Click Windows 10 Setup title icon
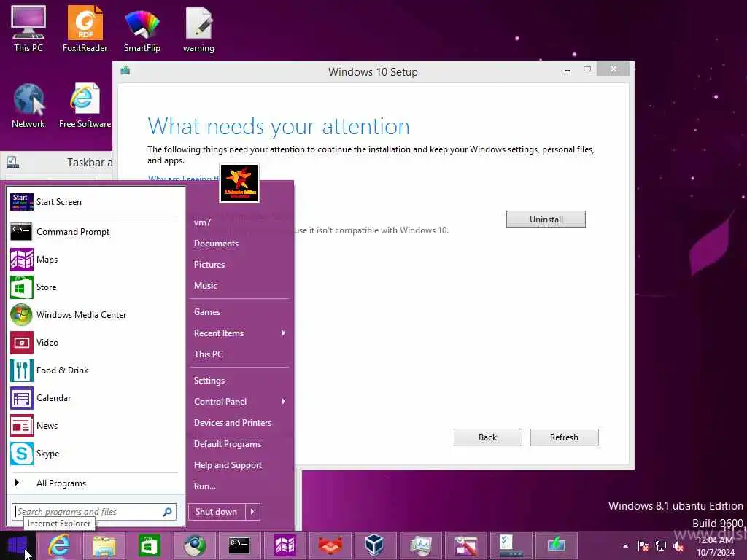 coord(125,71)
